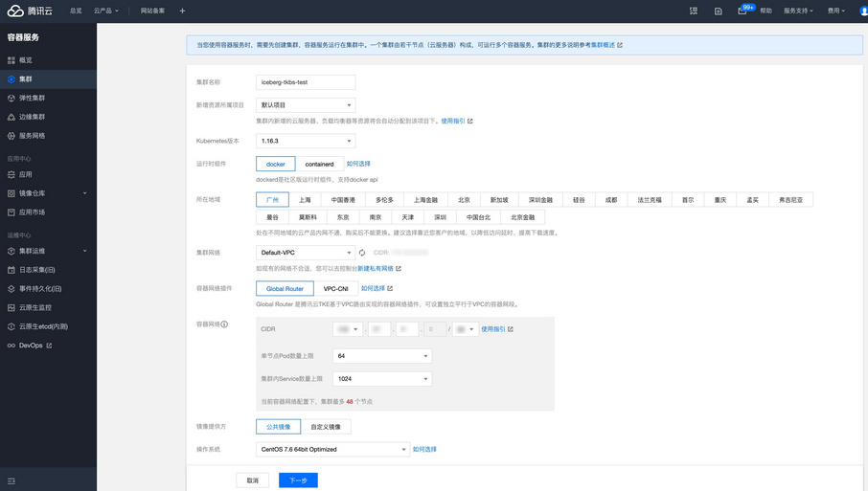Click the 镜像仓库 icon in sidebar
This screenshot has width=868, height=491.
pos(11,193)
